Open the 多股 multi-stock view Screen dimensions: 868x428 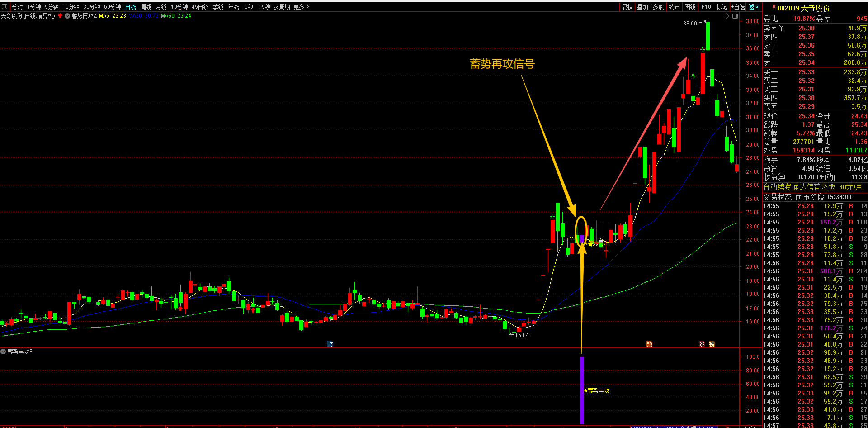pos(659,7)
